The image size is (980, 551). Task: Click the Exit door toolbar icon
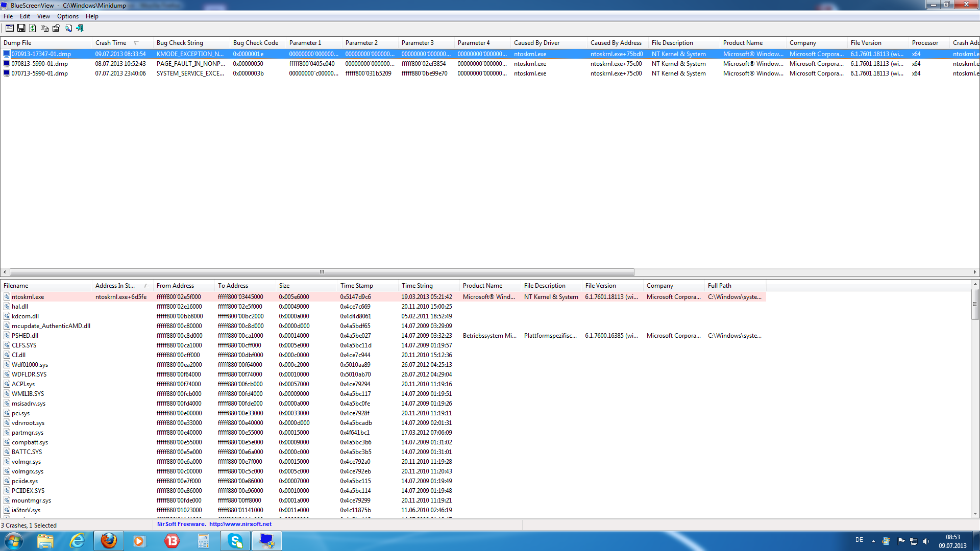(x=80, y=29)
